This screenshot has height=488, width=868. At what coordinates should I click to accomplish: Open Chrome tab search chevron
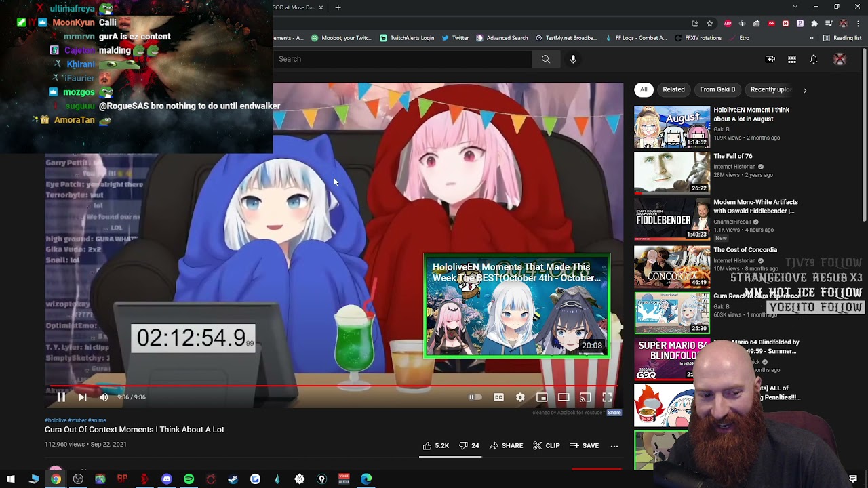tap(795, 7)
